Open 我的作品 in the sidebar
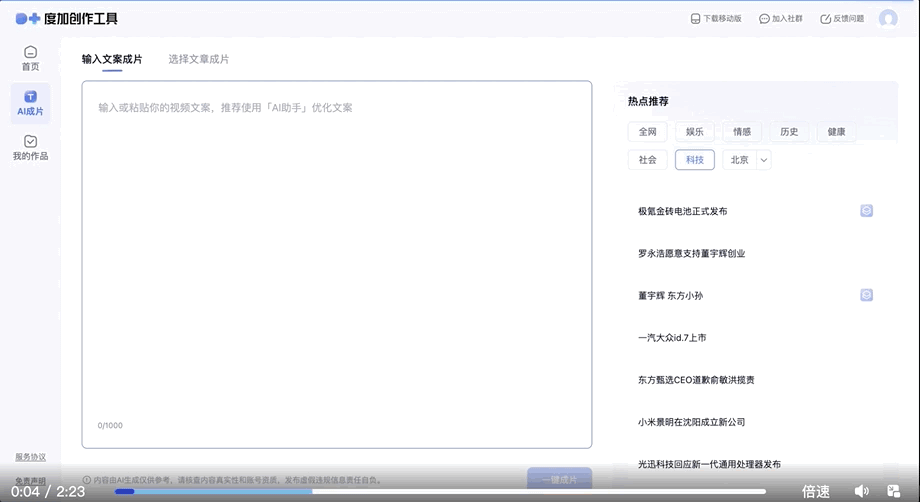This screenshot has width=920, height=502. tap(31, 148)
